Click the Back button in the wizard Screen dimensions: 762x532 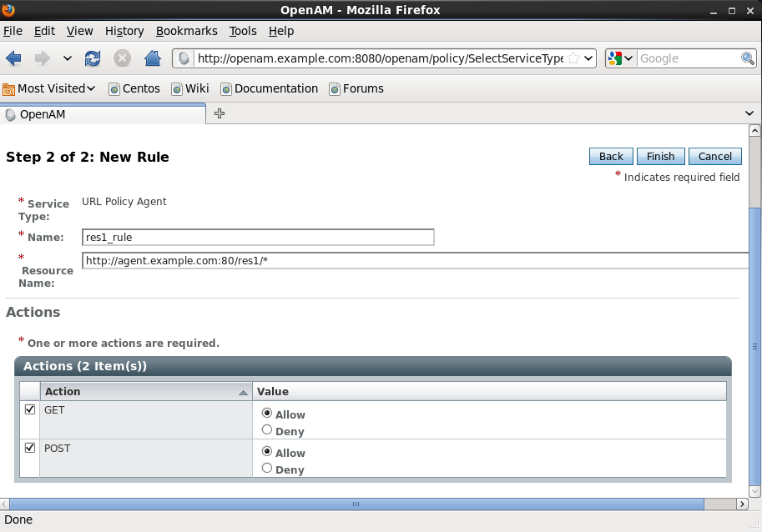(x=611, y=156)
